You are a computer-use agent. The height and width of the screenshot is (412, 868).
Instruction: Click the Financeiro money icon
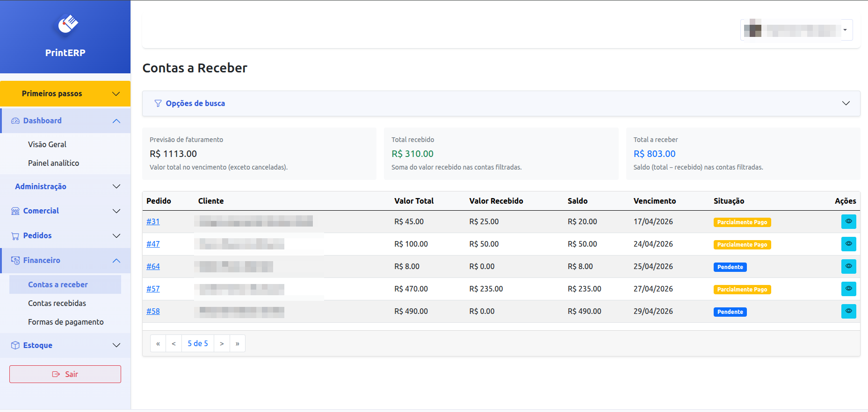click(x=15, y=261)
